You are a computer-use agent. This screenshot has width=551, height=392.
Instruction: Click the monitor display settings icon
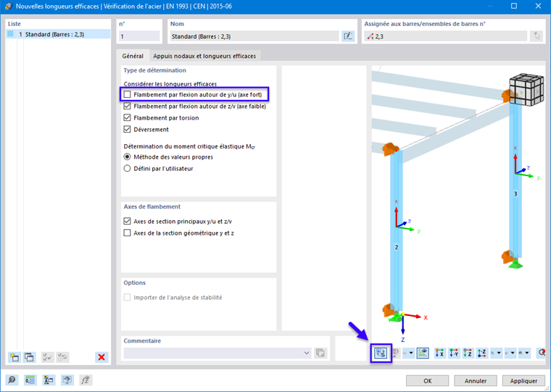pos(67,380)
